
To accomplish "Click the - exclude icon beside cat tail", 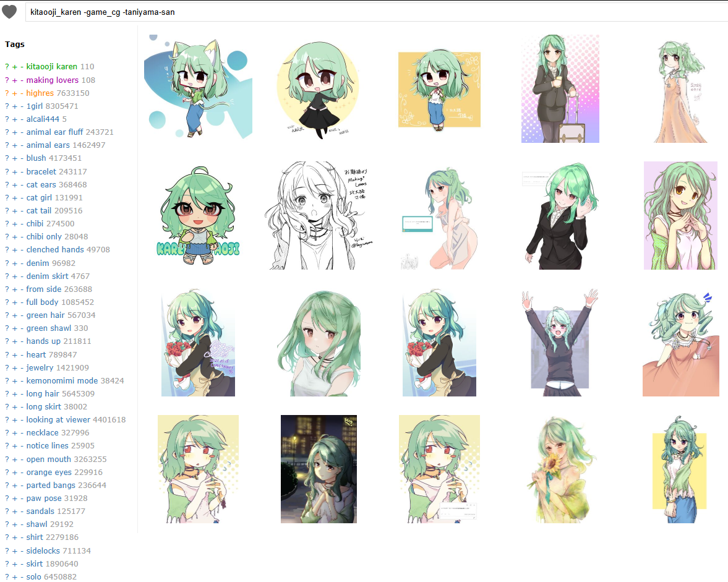I will [22, 210].
